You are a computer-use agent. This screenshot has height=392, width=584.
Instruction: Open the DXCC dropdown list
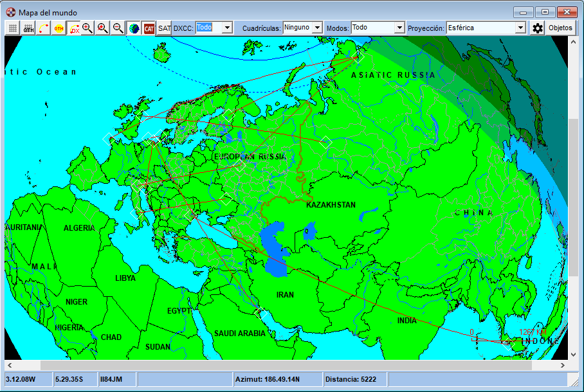pos(226,28)
